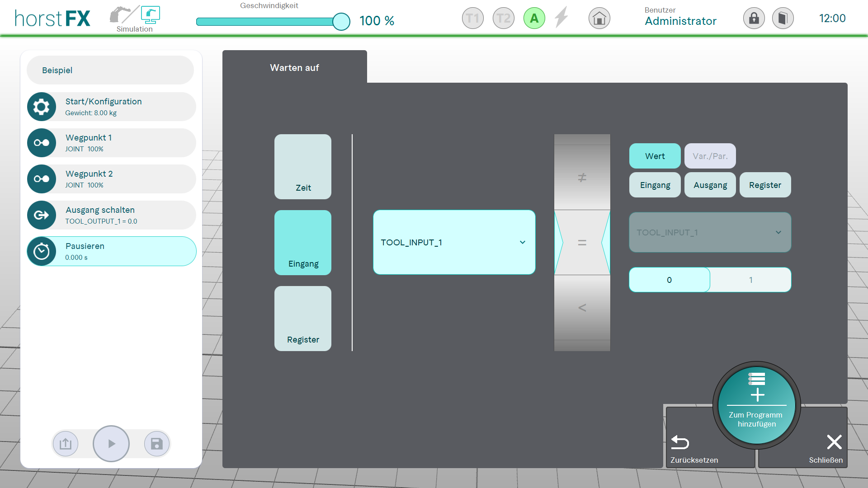Click the save program disk icon
This screenshot has height=488, width=868.
point(156,444)
